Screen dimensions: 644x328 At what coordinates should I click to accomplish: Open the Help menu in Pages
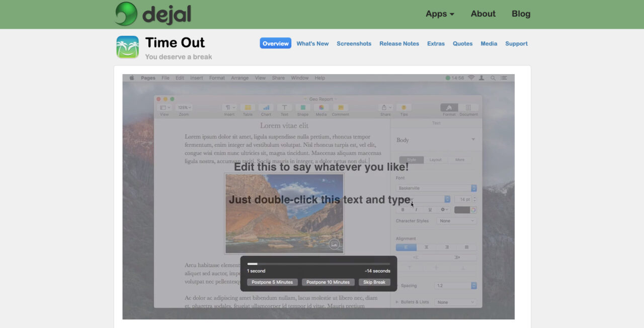point(320,78)
